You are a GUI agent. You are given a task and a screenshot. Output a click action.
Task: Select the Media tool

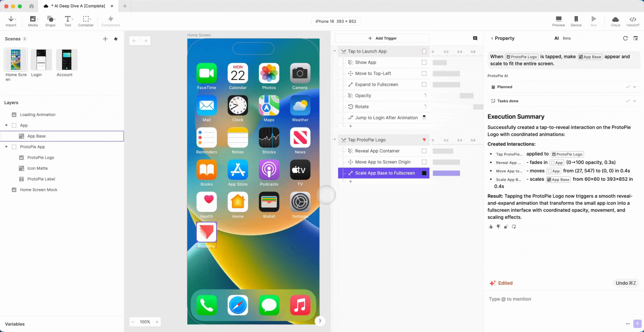pyautogui.click(x=32, y=21)
